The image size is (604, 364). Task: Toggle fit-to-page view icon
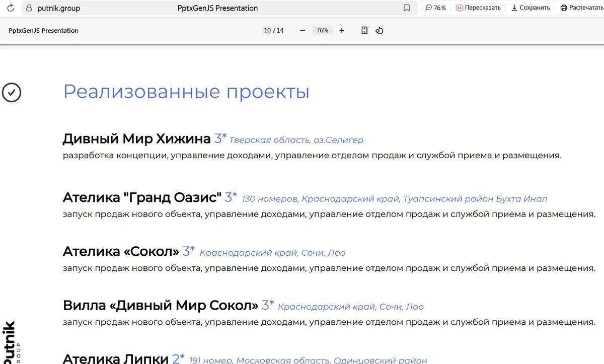[364, 31]
